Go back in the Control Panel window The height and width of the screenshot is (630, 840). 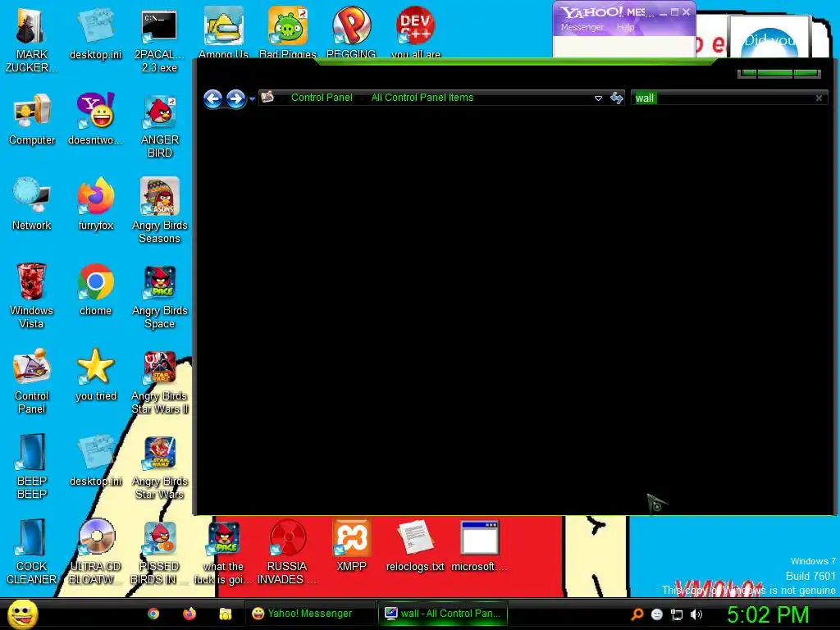pyautogui.click(x=213, y=98)
